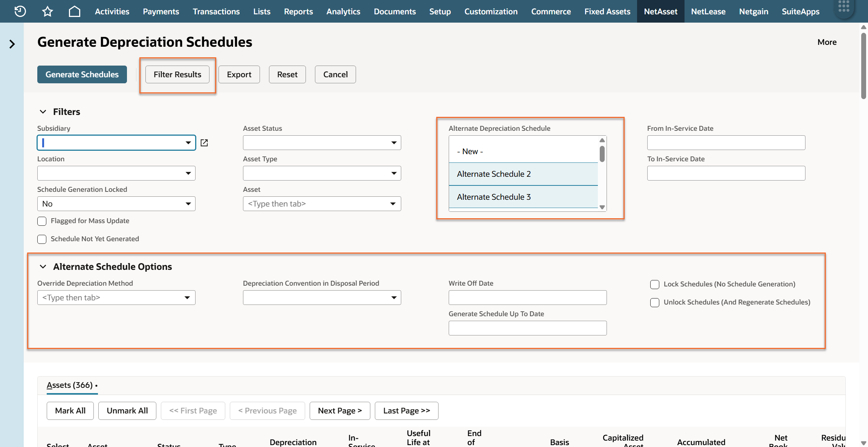Check Flagged for Mass Update
The width and height of the screenshot is (868, 447).
[x=42, y=221]
